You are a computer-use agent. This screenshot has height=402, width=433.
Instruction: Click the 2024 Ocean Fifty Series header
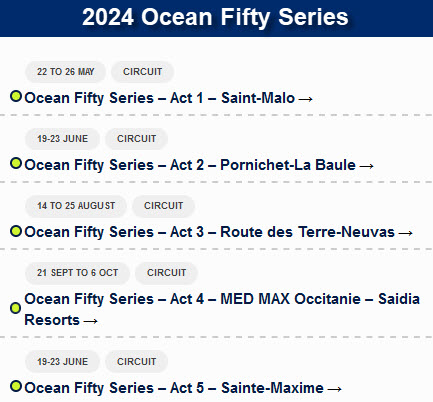[215, 17]
